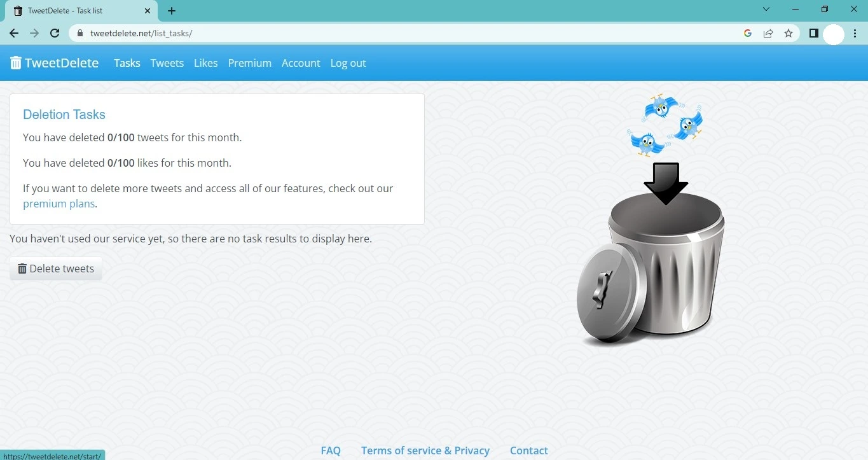Click the Deletion Tasks heading

pyautogui.click(x=64, y=115)
